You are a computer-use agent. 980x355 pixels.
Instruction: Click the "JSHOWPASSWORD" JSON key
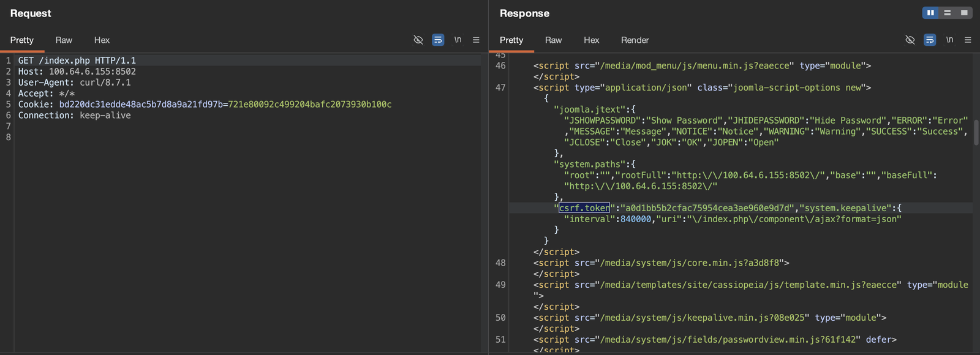(x=603, y=121)
